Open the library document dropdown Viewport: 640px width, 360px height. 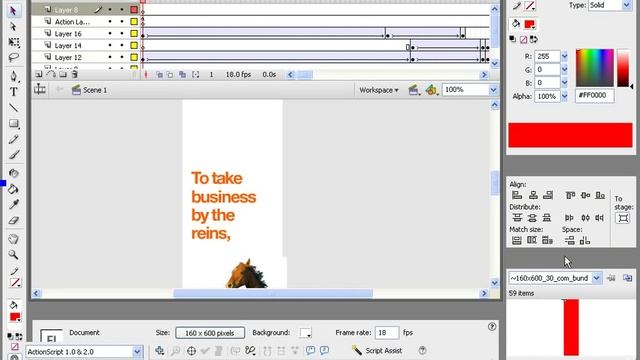tap(596, 278)
